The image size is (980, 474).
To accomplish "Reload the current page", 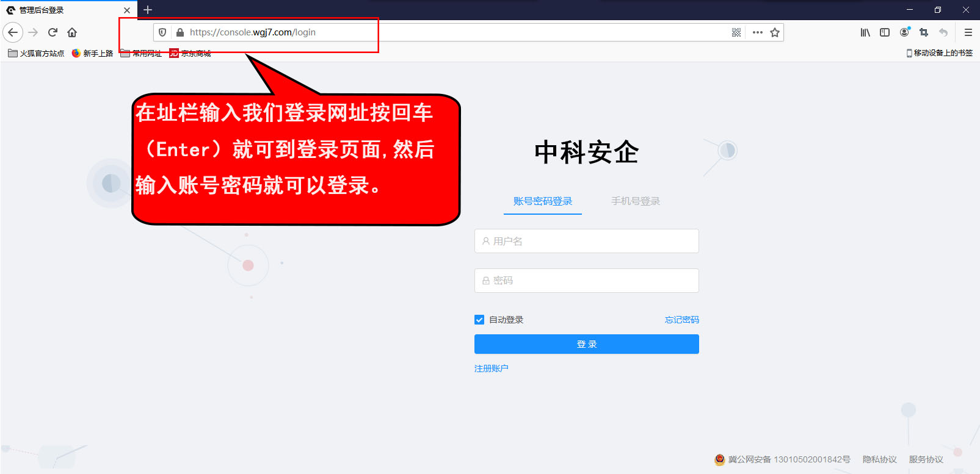I will click(53, 32).
